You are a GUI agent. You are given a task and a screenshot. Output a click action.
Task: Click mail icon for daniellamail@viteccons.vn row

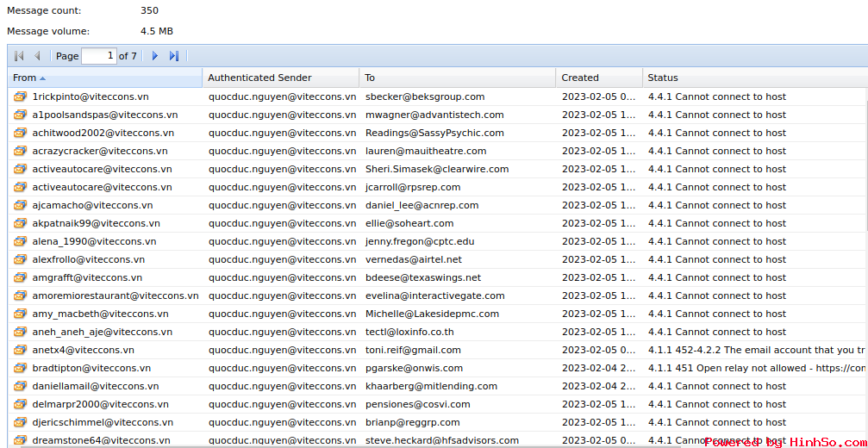tap(21, 386)
